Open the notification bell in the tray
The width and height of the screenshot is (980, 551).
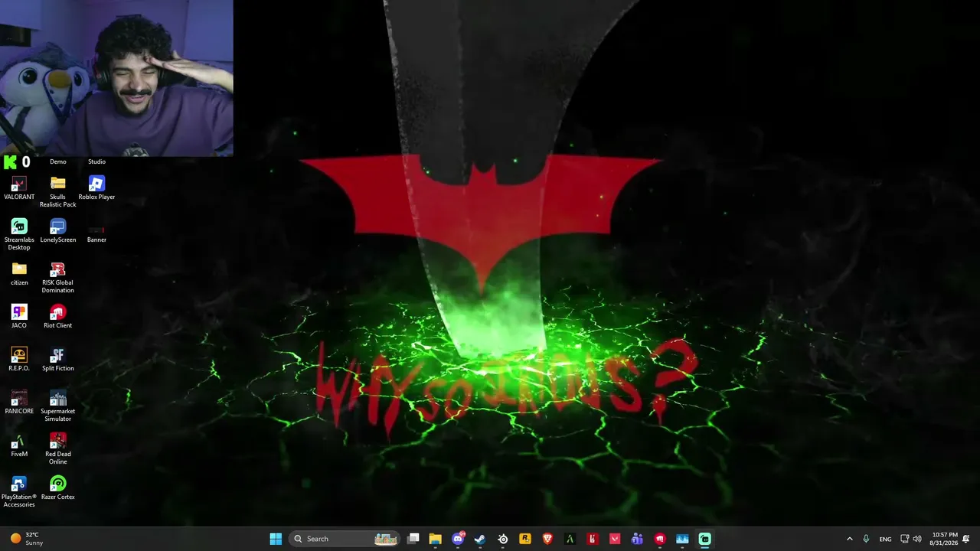966,539
